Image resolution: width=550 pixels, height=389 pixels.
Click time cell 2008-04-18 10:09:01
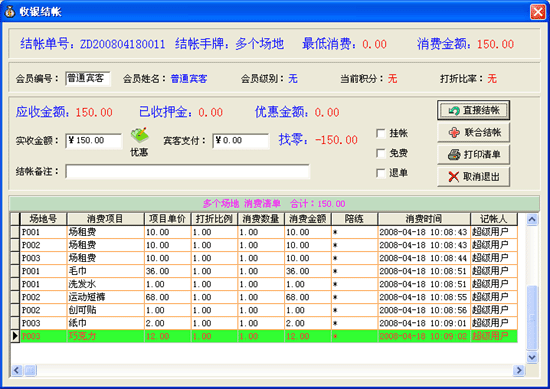click(424, 323)
